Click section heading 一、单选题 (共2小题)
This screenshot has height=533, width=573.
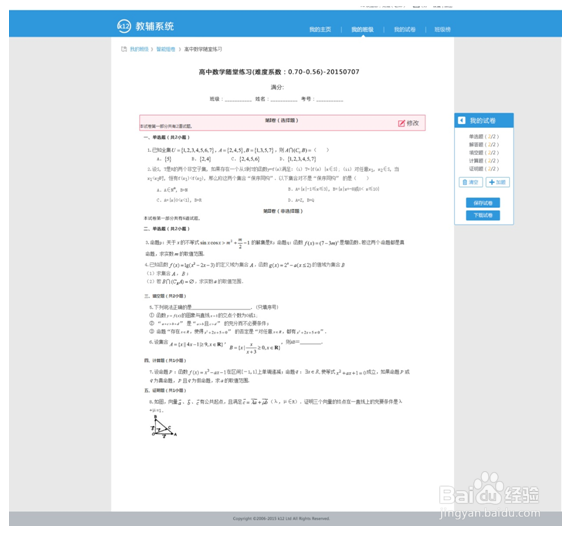(167, 137)
